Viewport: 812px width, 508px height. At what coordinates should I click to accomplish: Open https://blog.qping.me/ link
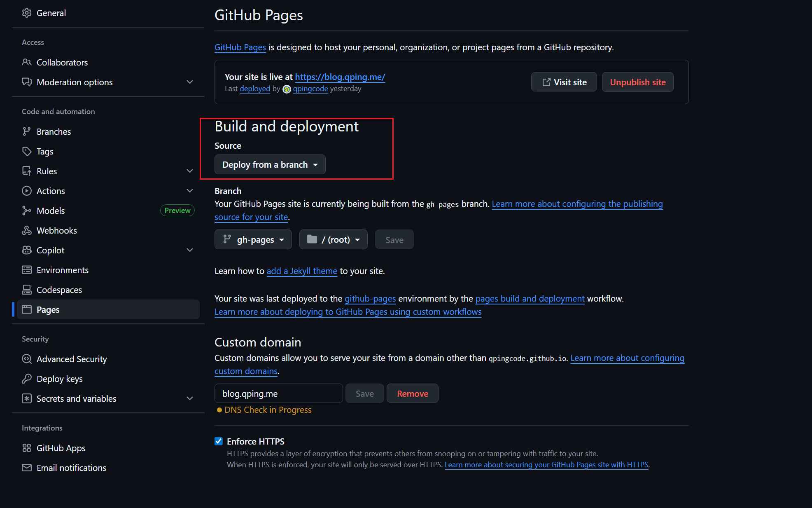340,77
